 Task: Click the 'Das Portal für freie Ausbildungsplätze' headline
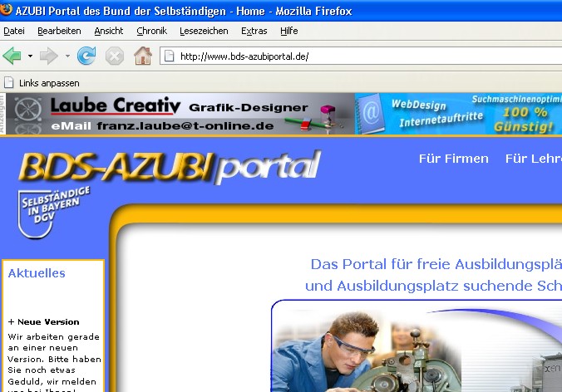click(x=436, y=264)
